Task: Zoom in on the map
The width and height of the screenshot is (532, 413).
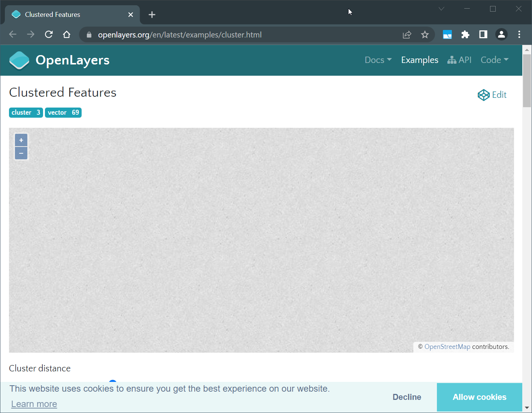Action: click(x=21, y=140)
